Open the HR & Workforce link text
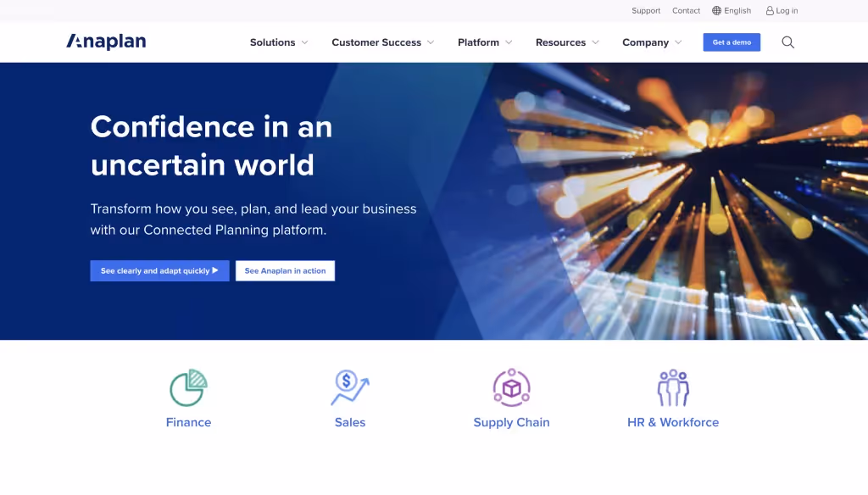This screenshot has height=495, width=868. pyautogui.click(x=673, y=422)
